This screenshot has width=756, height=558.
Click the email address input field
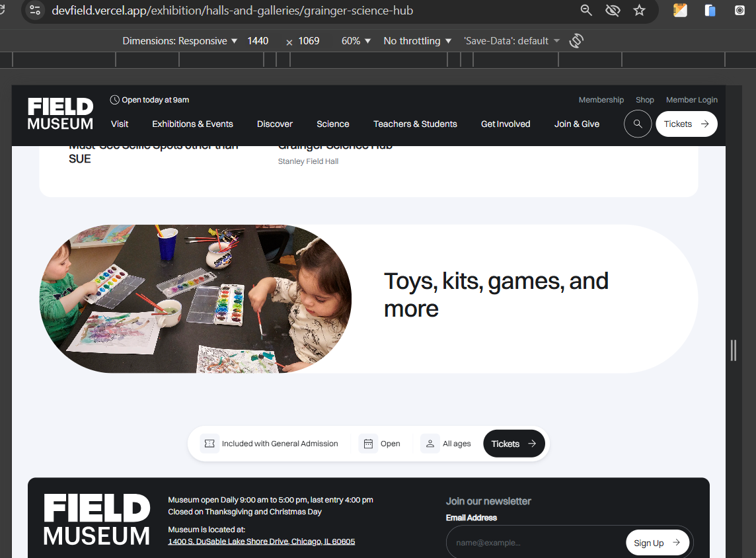click(536, 543)
